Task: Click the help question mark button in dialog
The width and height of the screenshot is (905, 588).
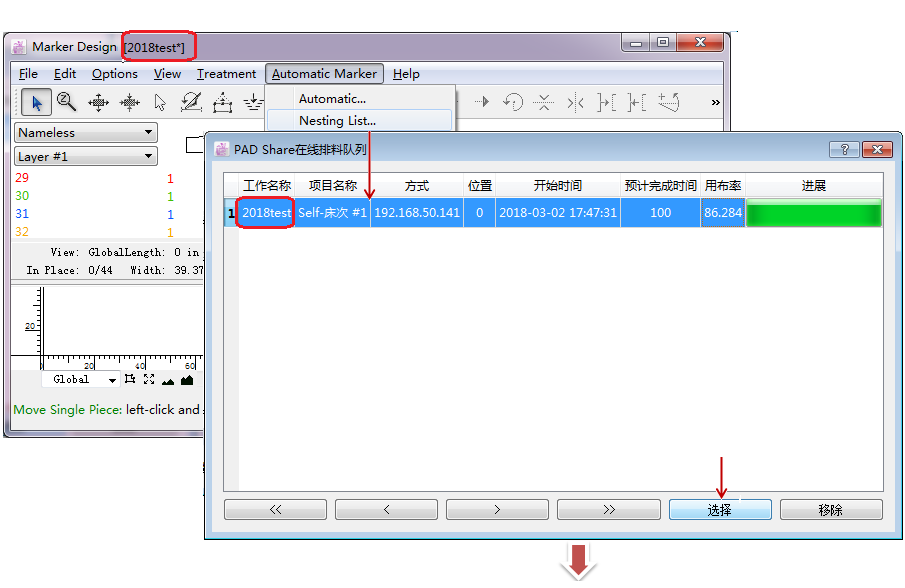Action: [844, 149]
